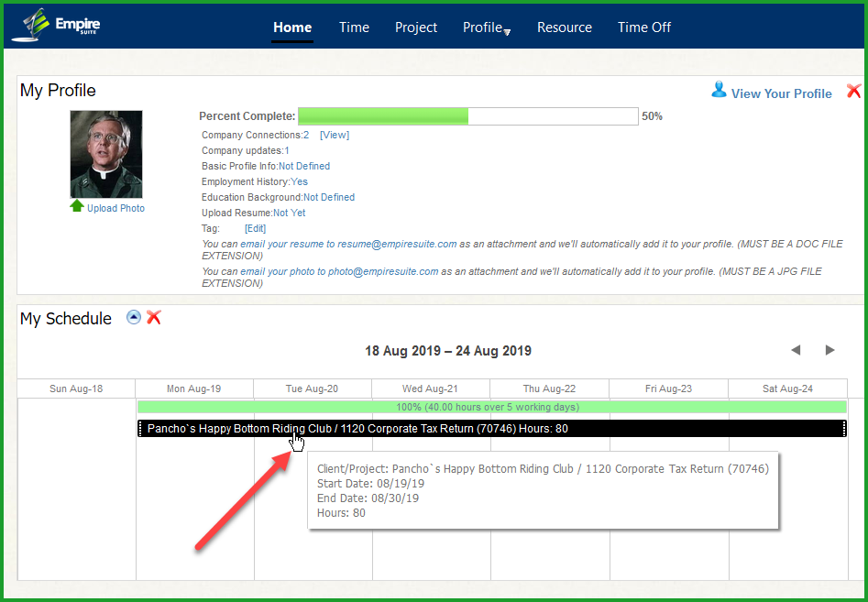Image resolution: width=868 pixels, height=602 pixels.
Task: Collapse the My Schedule panel
Action: (134, 317)
